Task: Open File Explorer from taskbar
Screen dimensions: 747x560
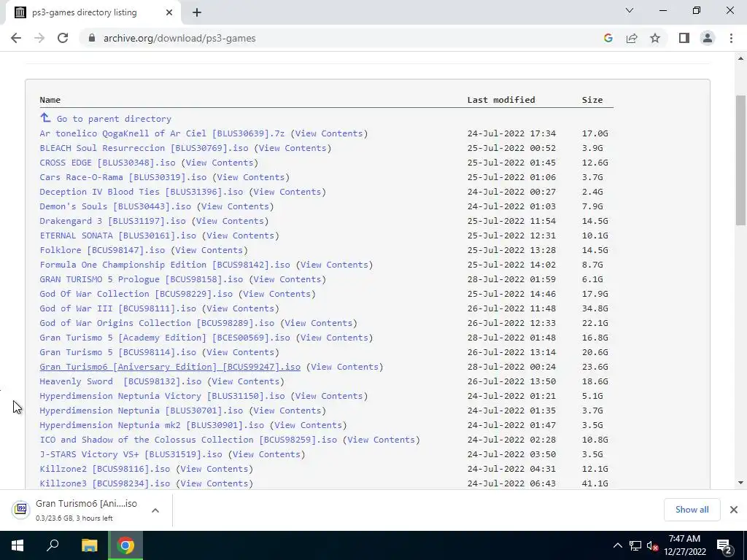Action: pyautogui.click(x=89, y=545)
